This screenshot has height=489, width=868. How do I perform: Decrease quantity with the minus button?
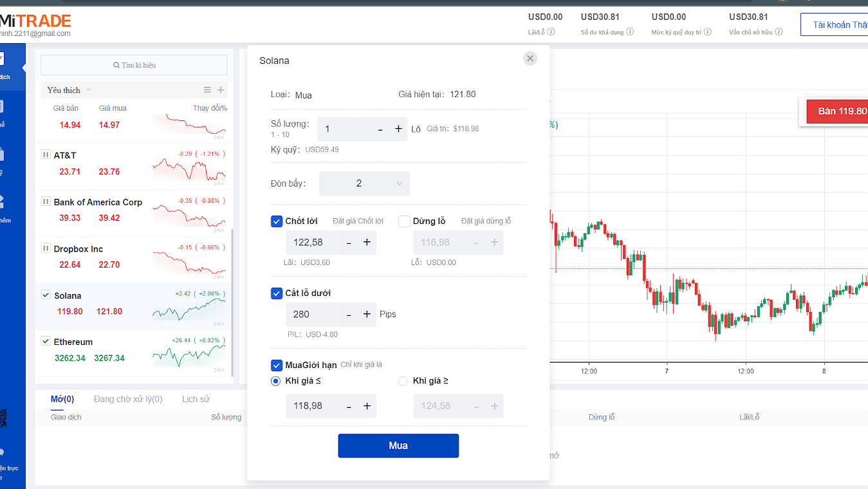point(380,129)
